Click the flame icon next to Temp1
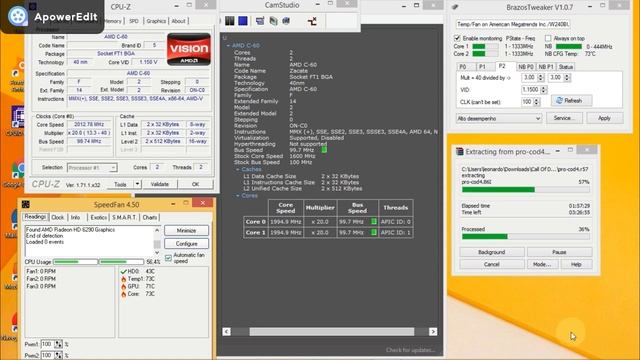Image resolution: width=640 pixels, height=360 pixels. coord(123,279)
